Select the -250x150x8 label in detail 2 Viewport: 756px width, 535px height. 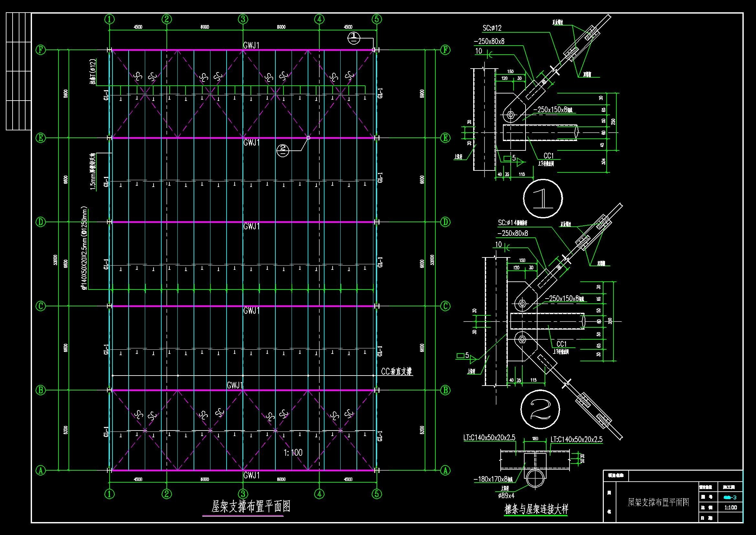coord(564,299)
